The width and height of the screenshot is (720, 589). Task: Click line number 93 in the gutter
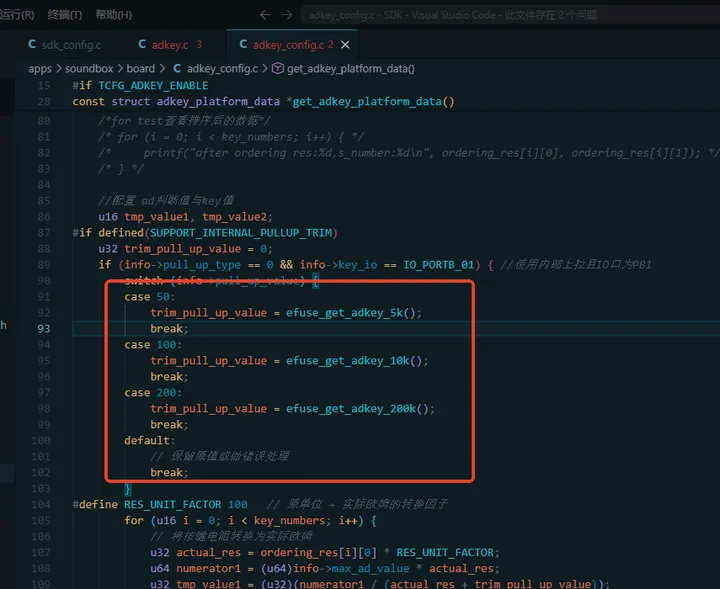[x=44, y=329]
